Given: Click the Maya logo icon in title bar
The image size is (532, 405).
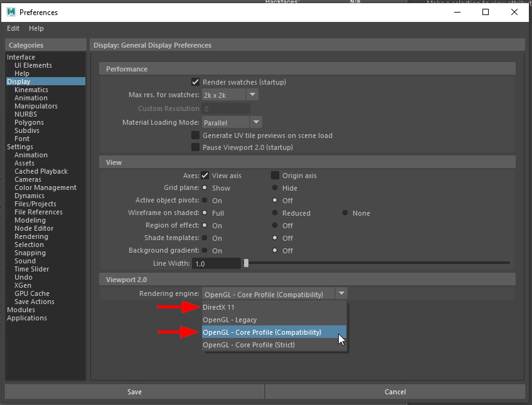Looking at the screenshot, I should (x=13, y=12).
